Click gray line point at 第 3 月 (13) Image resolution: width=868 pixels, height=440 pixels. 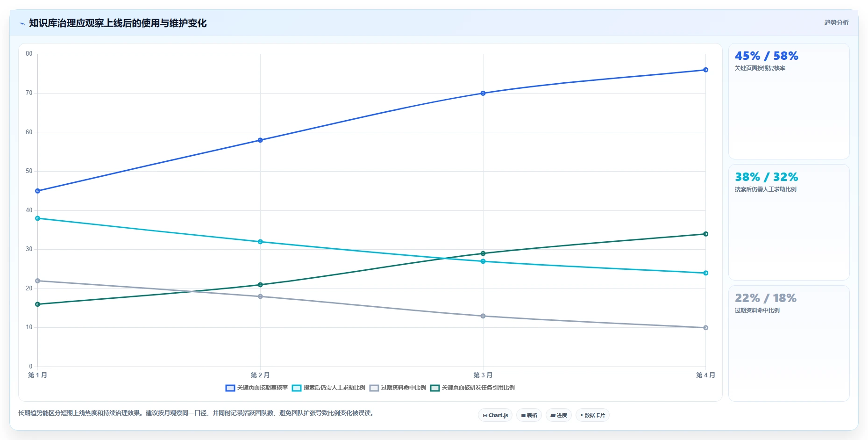(483, 316)
